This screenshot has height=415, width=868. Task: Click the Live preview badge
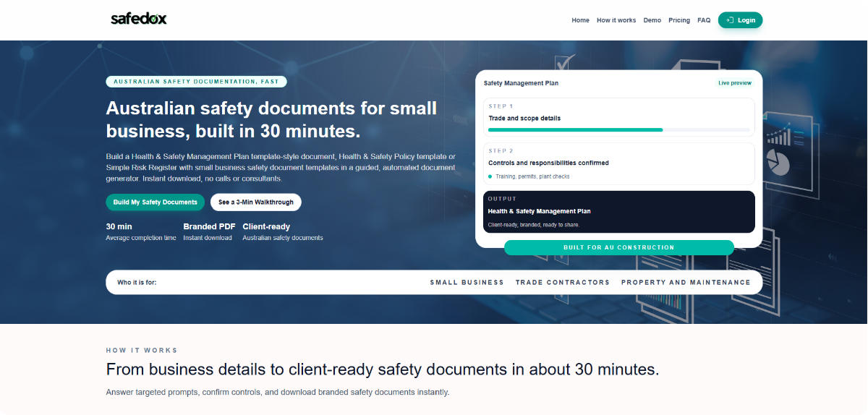734,83
